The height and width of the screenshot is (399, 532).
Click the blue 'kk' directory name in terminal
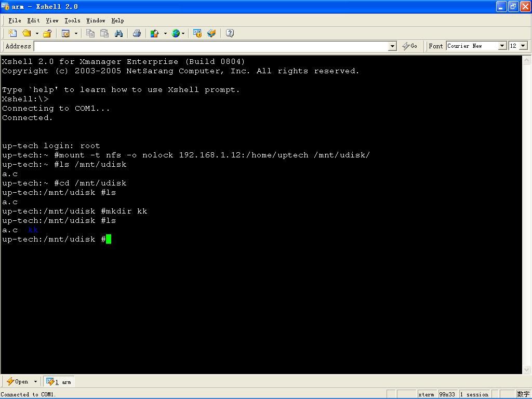click(33, 230)
